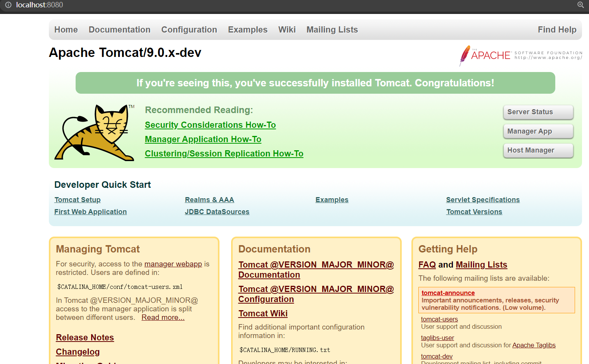The height and width of the screenshot is (364, 589).
Task: Open the Mailing Lists nav item
Action: [x=332, y=30]
